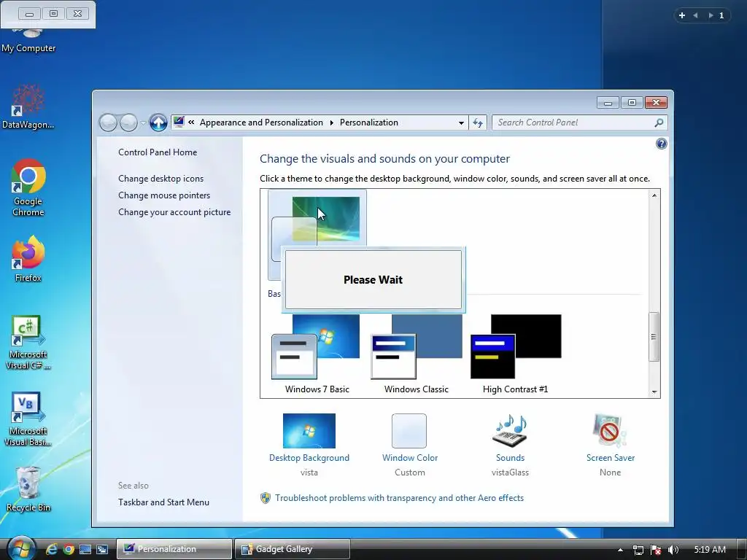Click the Desktop Background link text

(309, 458)
